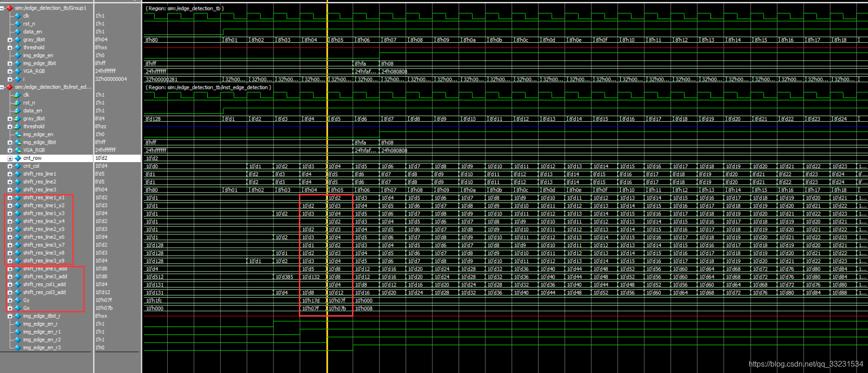868x373 pixels.
Task: Click the diamond icon beside shift_res_line3_x8
Action: pos(18,253)
